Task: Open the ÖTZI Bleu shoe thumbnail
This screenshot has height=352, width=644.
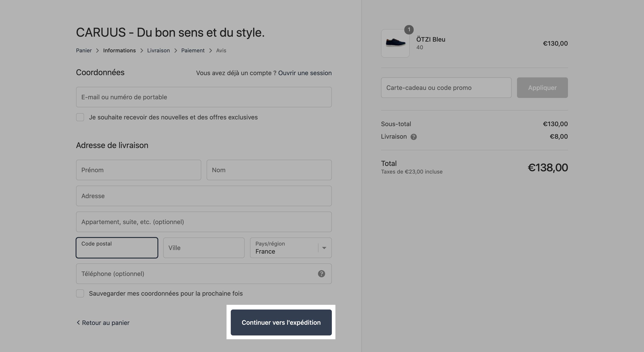Action: pyautogui.click(x=395, y=44)
